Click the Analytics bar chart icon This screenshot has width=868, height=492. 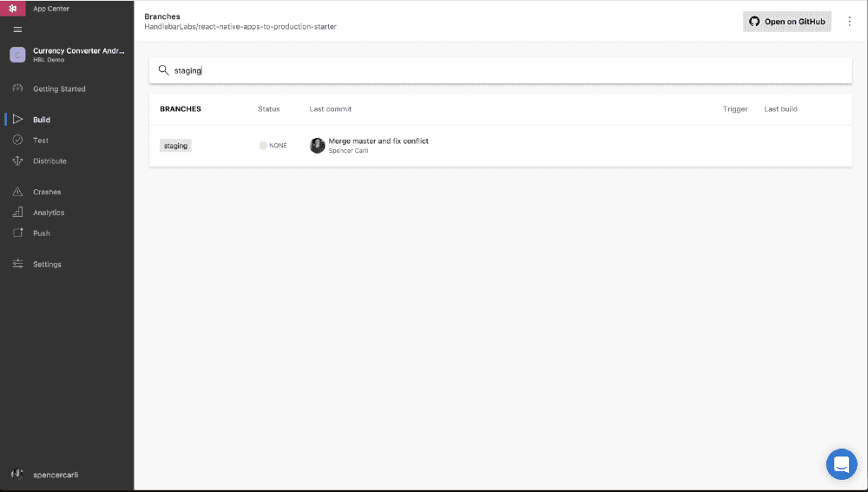pyautogui.click(x=17, y=213)
